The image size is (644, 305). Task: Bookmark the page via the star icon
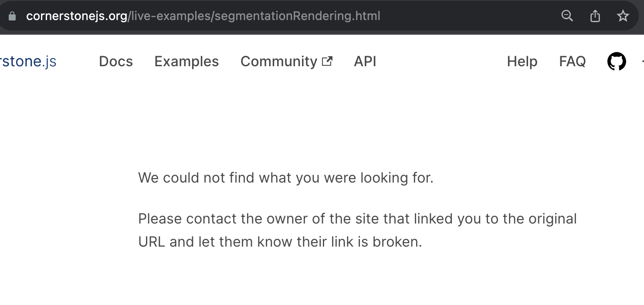623,15
